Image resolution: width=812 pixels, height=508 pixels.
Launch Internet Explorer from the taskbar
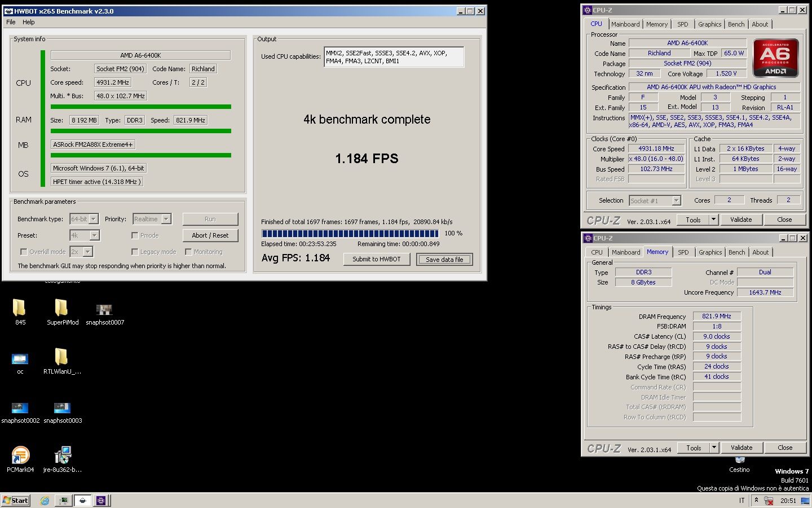pos(45,501)
